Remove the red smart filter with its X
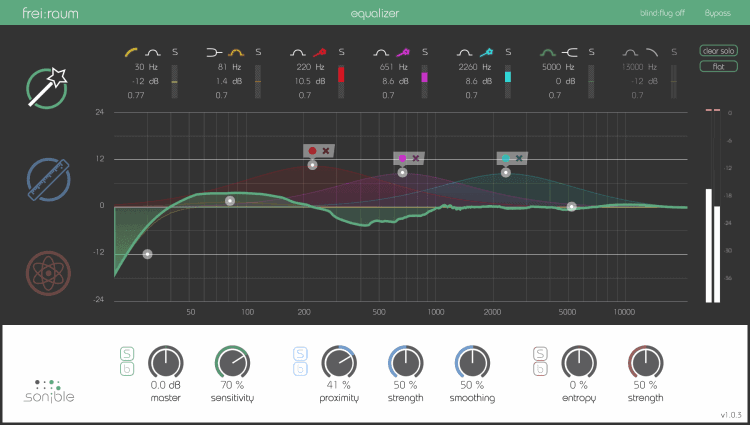 tap(326, 151)
